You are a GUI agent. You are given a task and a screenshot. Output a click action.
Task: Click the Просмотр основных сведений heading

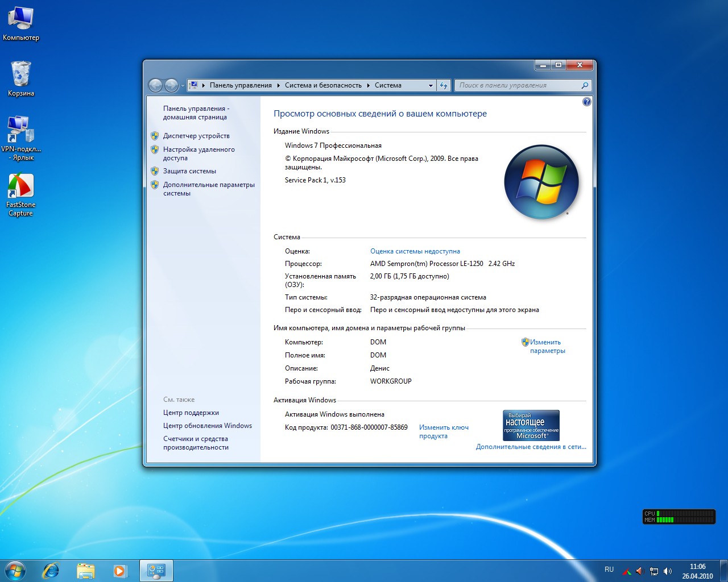[x=380, y=114]
